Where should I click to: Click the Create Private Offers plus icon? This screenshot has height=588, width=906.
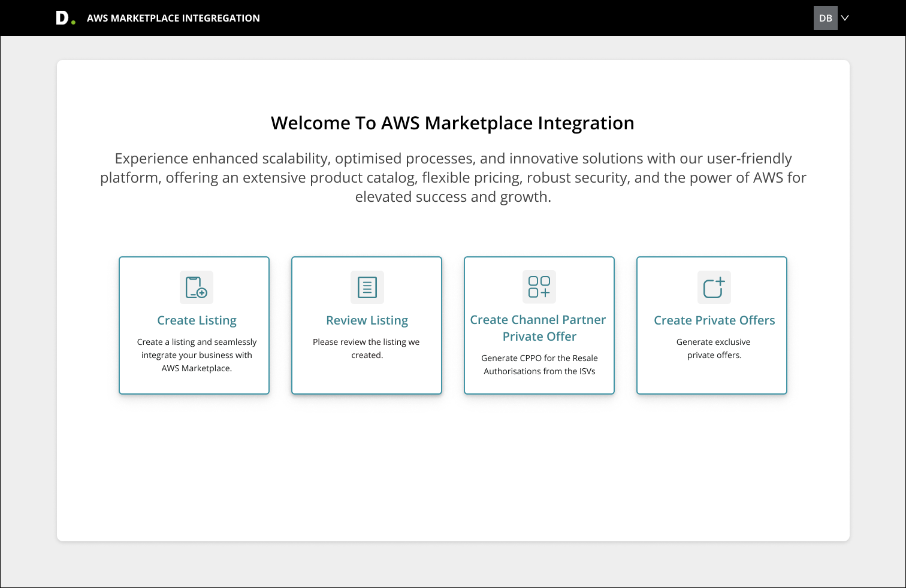714,287
